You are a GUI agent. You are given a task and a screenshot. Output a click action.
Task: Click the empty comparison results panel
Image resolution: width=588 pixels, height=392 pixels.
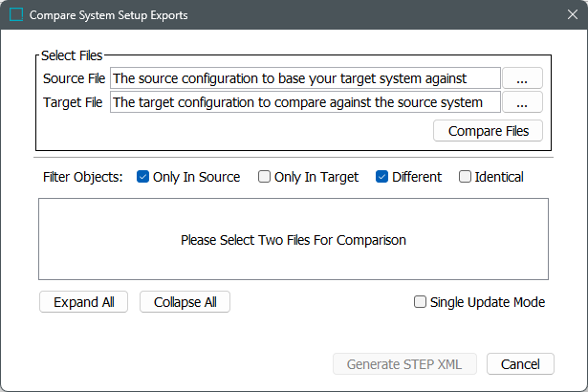(x=294, y=240)
